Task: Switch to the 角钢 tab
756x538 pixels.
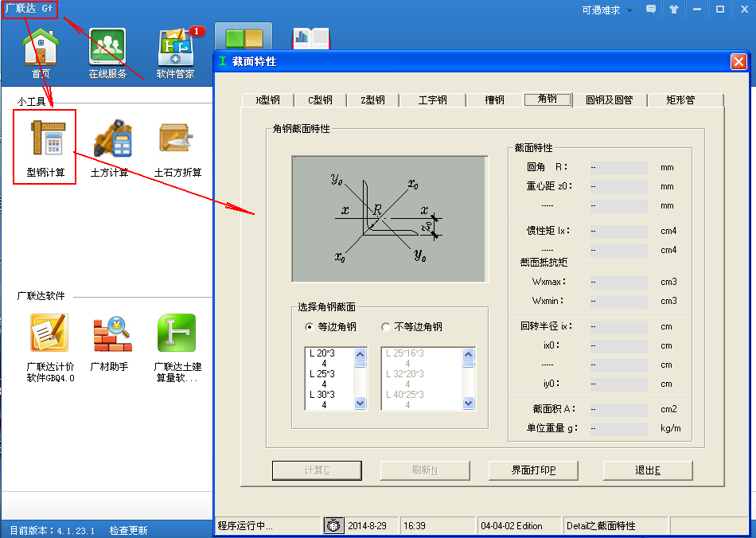Action: 548,99
